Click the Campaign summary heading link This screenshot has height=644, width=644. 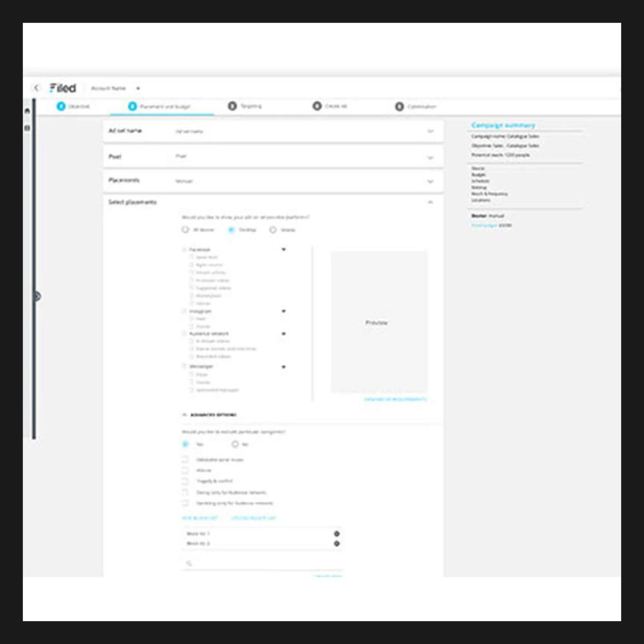[503, 125]
